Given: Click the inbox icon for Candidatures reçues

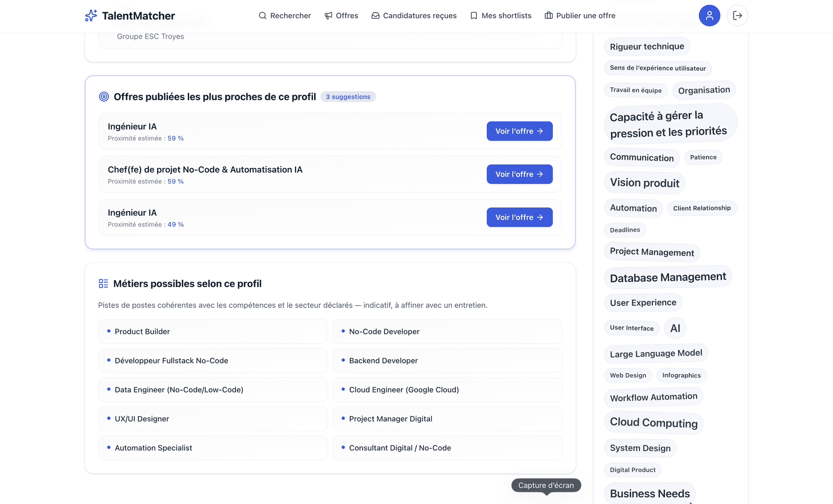Looking at the screenshot, I should (375, 16).
